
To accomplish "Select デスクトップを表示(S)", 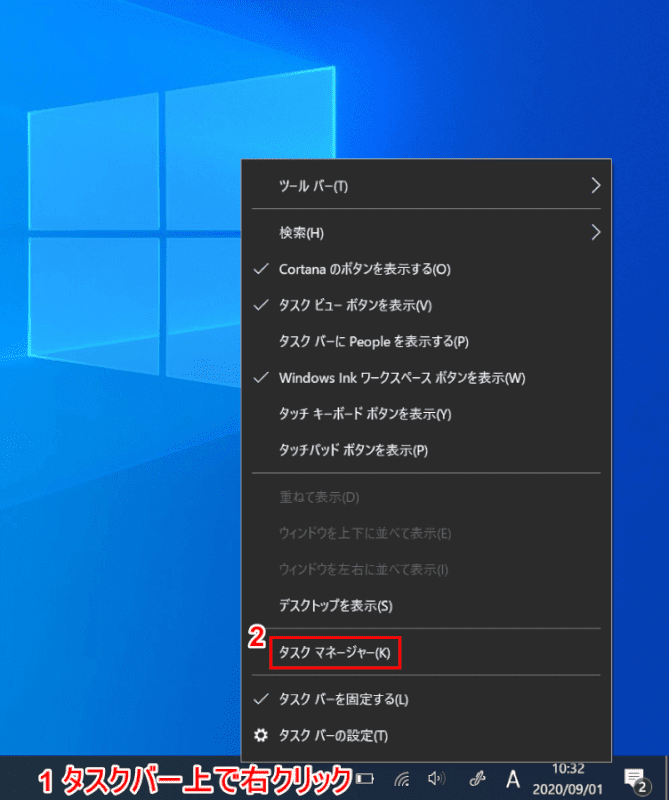I will 426,606.
